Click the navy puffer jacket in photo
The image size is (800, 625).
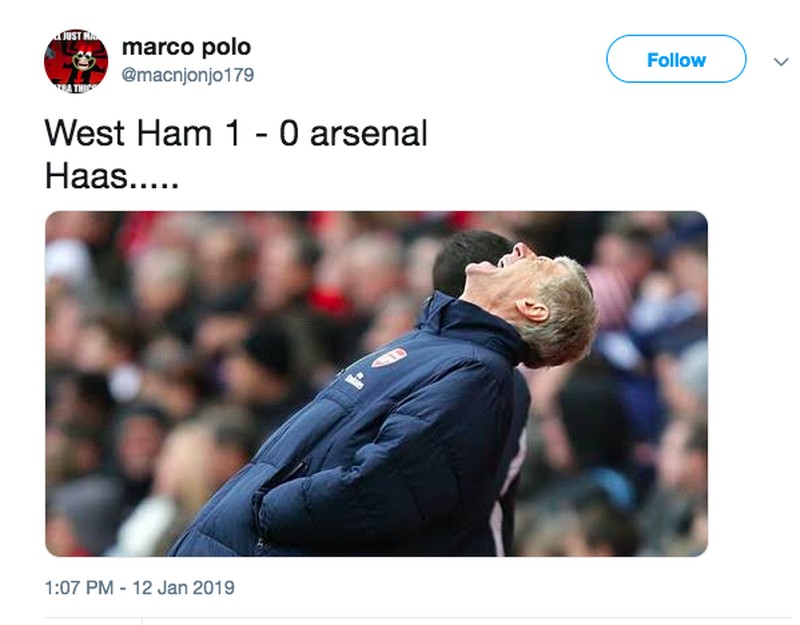click(380, 450)
